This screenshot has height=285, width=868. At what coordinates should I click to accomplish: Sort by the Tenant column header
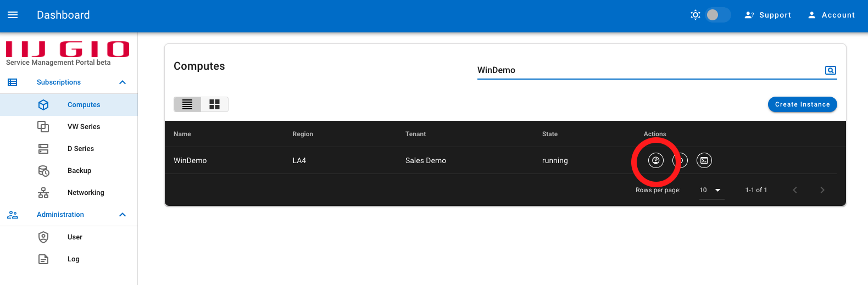415,134
